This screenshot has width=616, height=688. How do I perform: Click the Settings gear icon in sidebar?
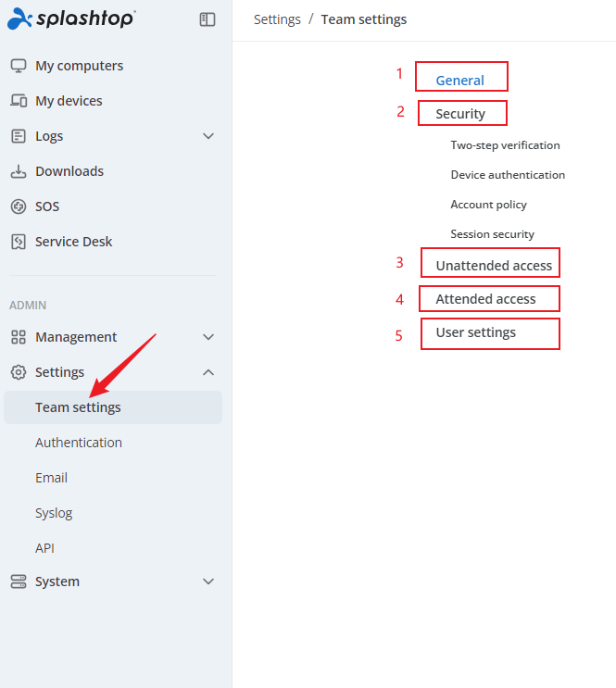pos(19,372)
